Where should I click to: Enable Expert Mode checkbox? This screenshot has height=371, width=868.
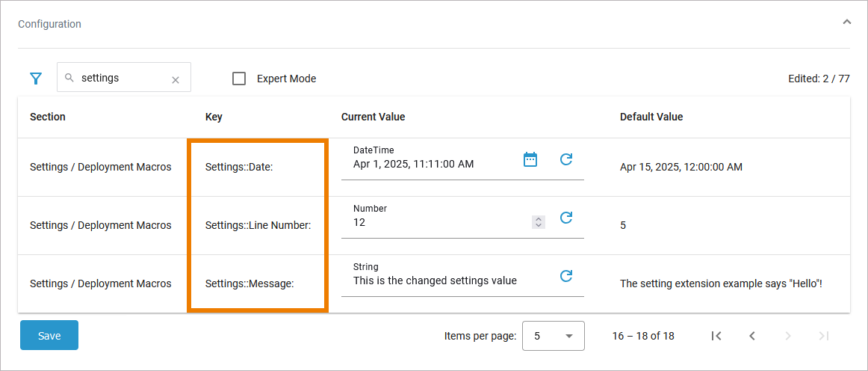click(x=239, y=79)
